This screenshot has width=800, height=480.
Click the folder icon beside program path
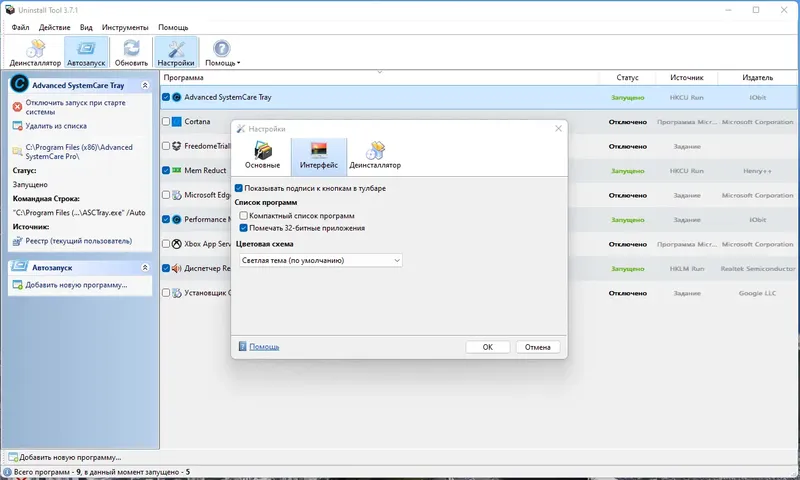point(17,151)
